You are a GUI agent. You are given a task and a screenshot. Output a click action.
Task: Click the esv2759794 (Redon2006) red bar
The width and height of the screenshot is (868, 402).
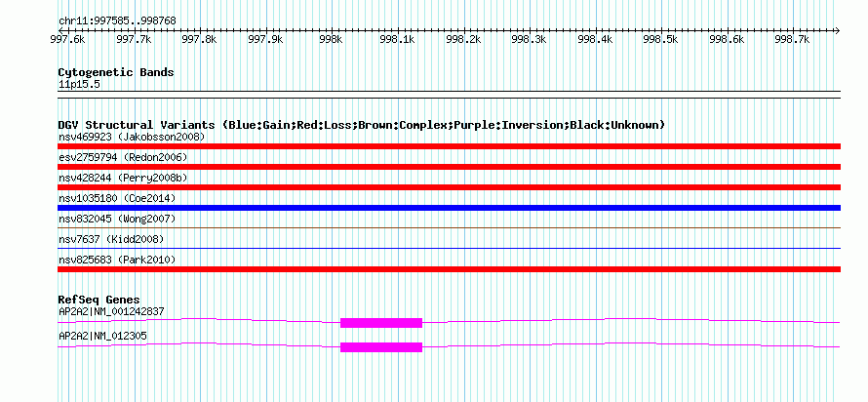pyautogui.click(x=449, y=167)
